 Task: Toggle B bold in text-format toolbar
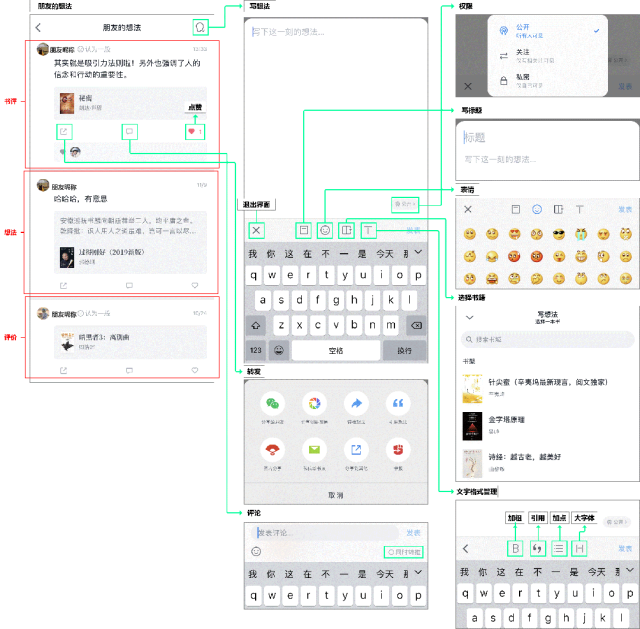tap(515, 549)
